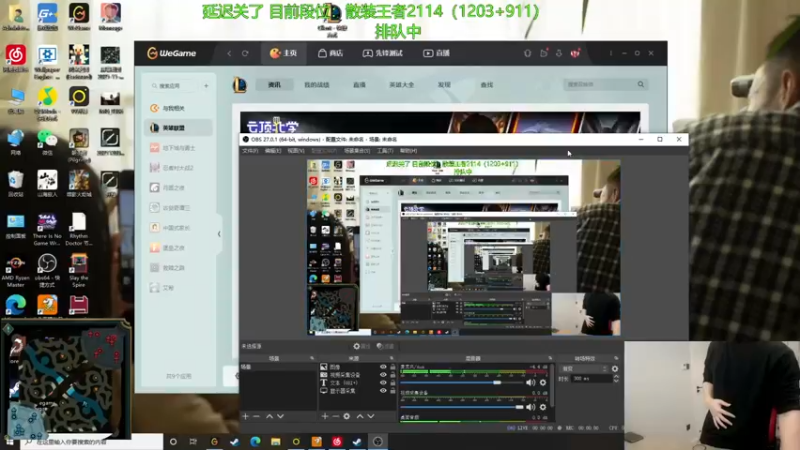Image resolution: width=800 pixels, height=450 pixels.
Task: Switch to WeGame 先锋测试 tab
Action: pyautogui.click(x=383, y=53)
